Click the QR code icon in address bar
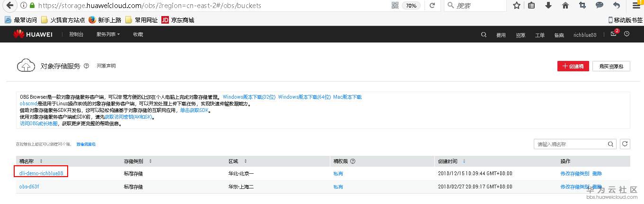The height and width of the screenshot is (204, 644). [x=395, y=6]
